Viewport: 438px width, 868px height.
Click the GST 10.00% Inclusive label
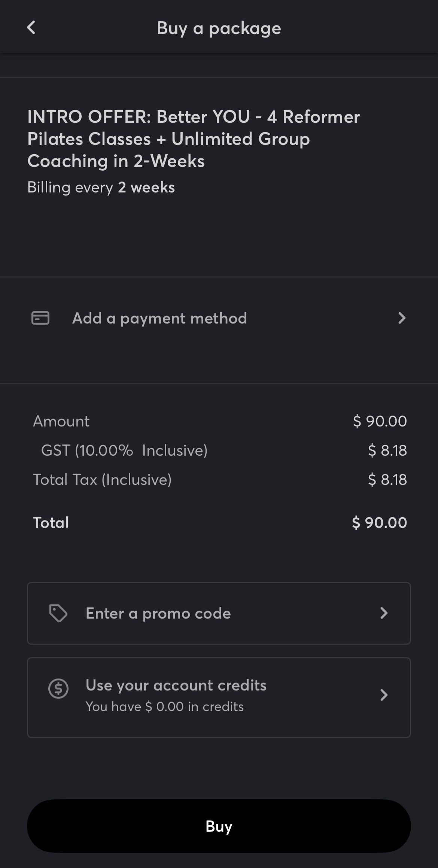124,450
